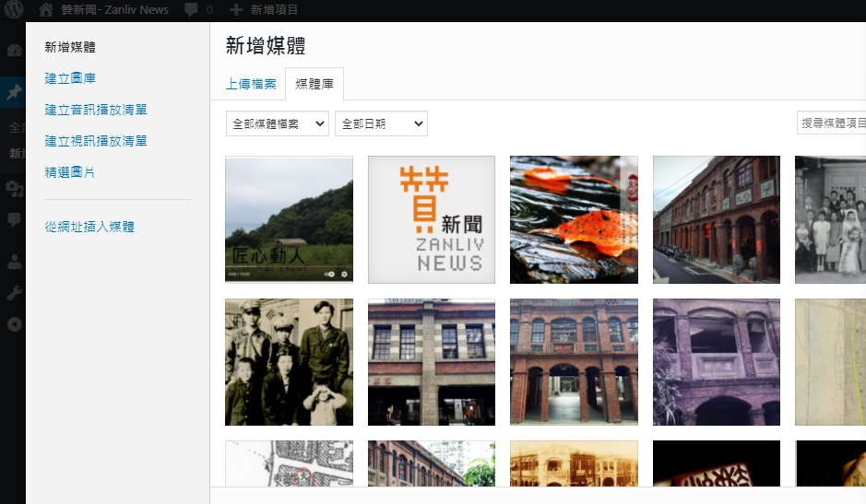Viewport: 866px width, 504px height.
Task: Select the orange leaf on water thumbnail
Action: click(x=574, y=219)
